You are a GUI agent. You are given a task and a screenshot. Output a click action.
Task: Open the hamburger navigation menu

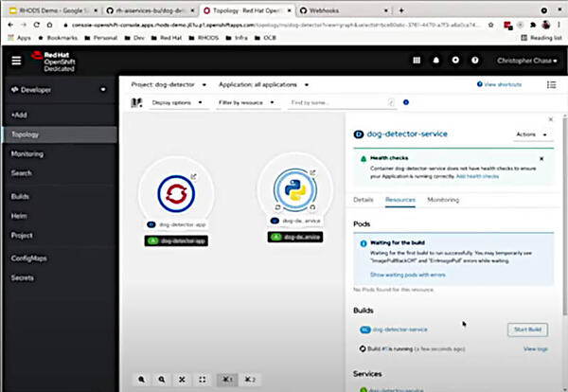(15, 61)
